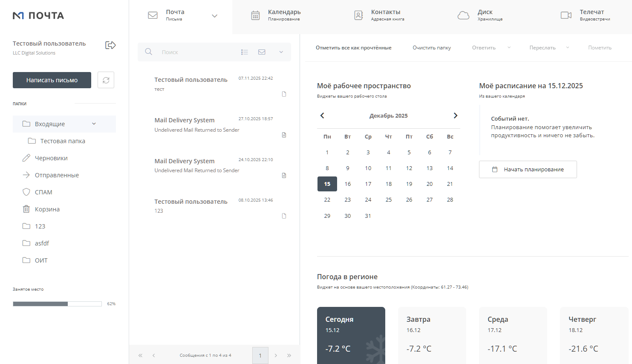This screenshot has height=364, width=632.
Task: Click the Начать планирование button
Action: coord(528,169)
